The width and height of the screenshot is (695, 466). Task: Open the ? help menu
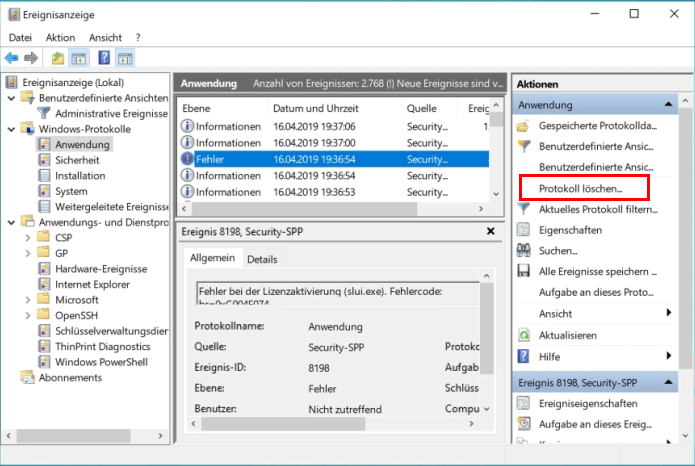point(138,38)
